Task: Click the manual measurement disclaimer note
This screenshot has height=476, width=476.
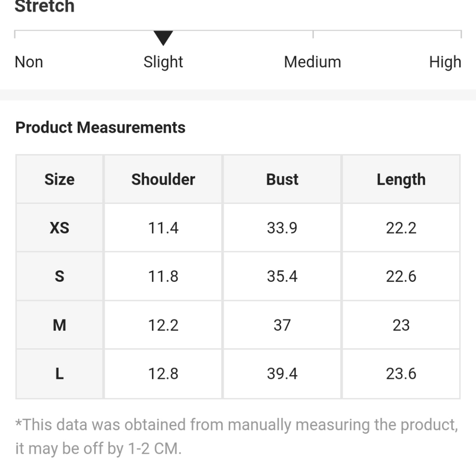Action: 237,436
